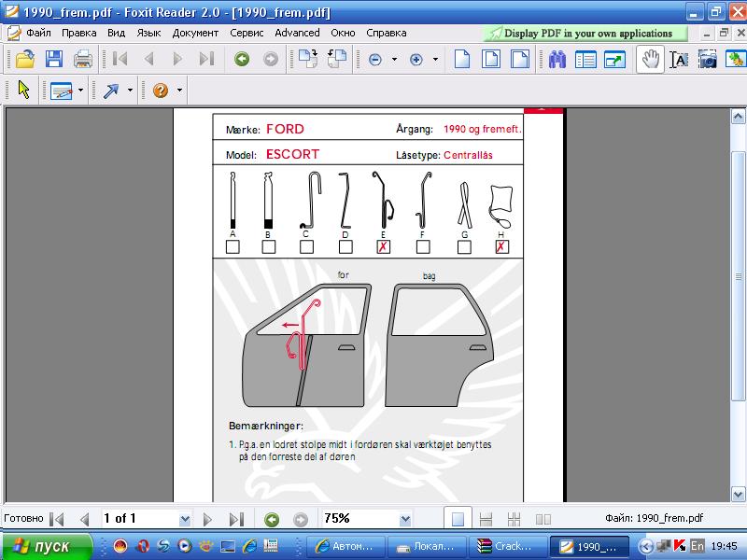Open the Advanced menu
747x560 pixels.
(297, 33)
